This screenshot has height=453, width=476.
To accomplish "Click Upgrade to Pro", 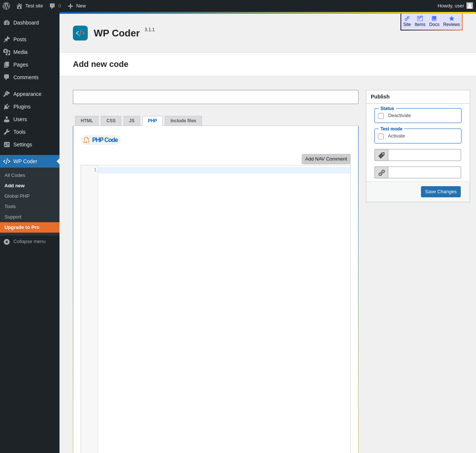I will (x=30, y=227).
